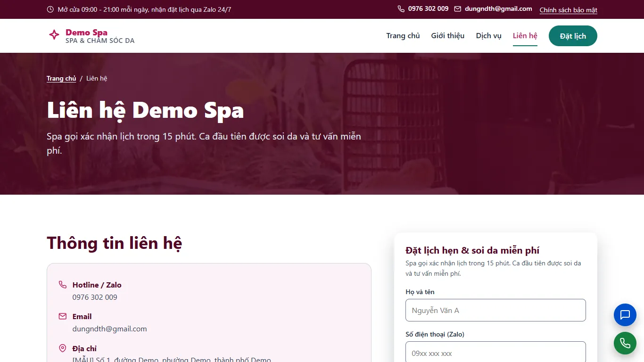Open the Giới thiệu menu item
The width and height of the screenshot is (644, 362).
pyautogui.click(x=448, y=36)
